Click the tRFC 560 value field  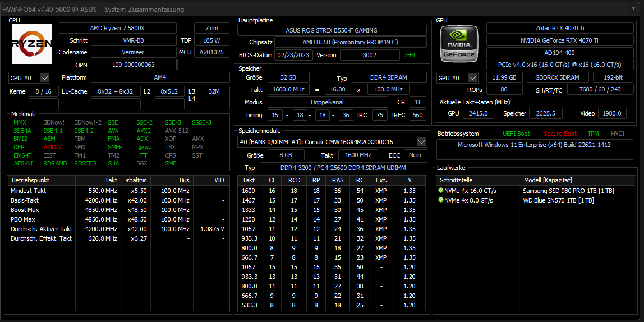coord(418,115)
